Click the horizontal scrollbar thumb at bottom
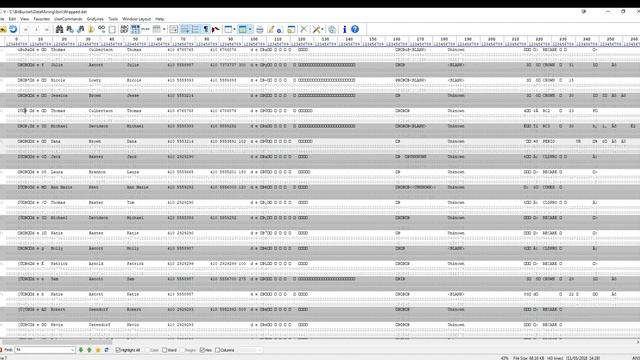Viewport: 640px width, 360px height. tap(57, 342)
